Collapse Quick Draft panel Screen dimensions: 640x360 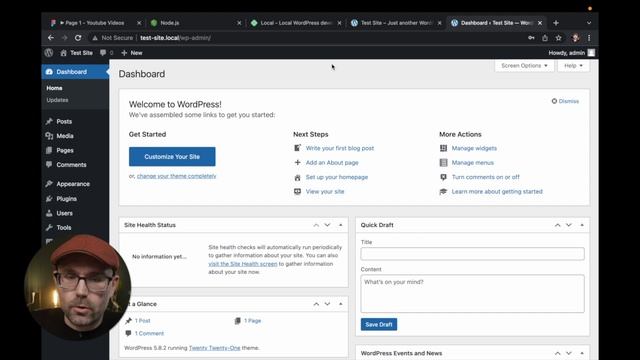coord(582,225)
